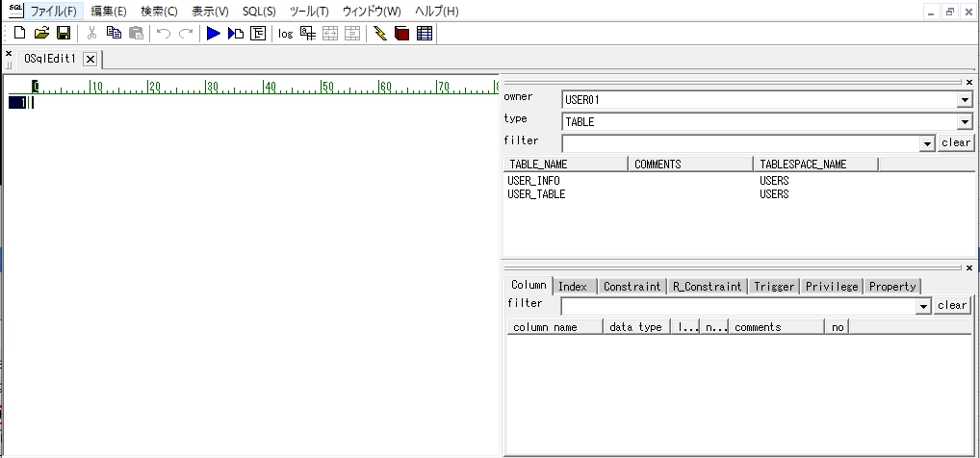Clear the object list filter
The image size is (980, 458).
956,143
